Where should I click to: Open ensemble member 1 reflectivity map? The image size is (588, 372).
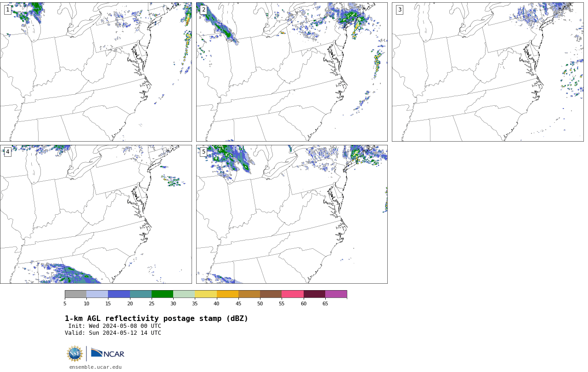pos(96,72)
